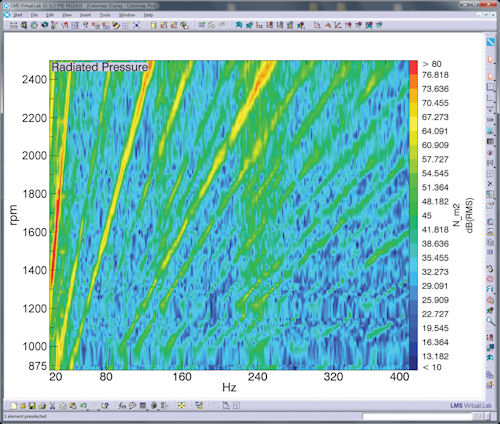Click the document icon left of the Start menu

pos(7,15)
